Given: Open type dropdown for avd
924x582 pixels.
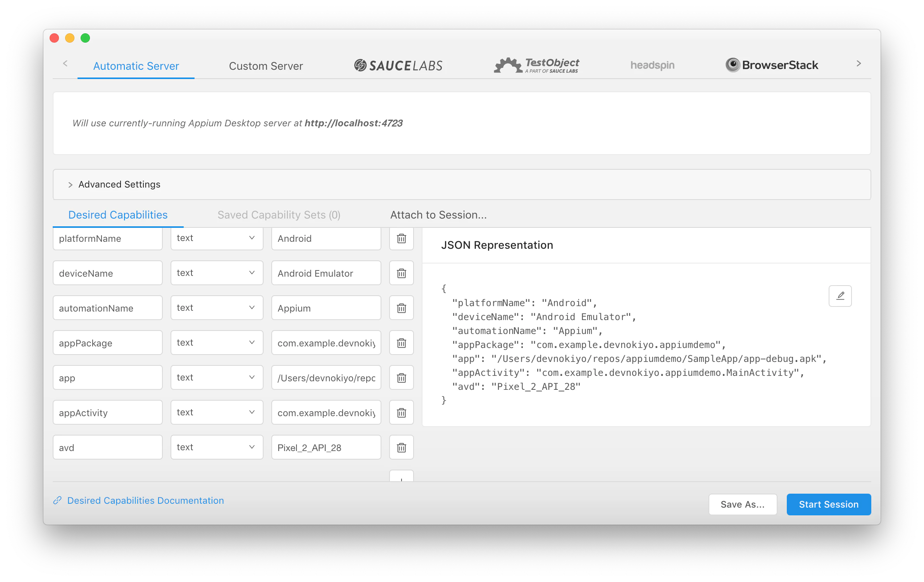Looking at the screenshot, I should (x=217, y=447).
